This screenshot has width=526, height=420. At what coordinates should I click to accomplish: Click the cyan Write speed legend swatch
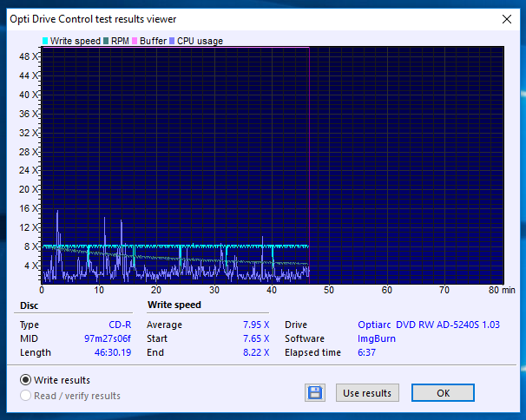45,41
